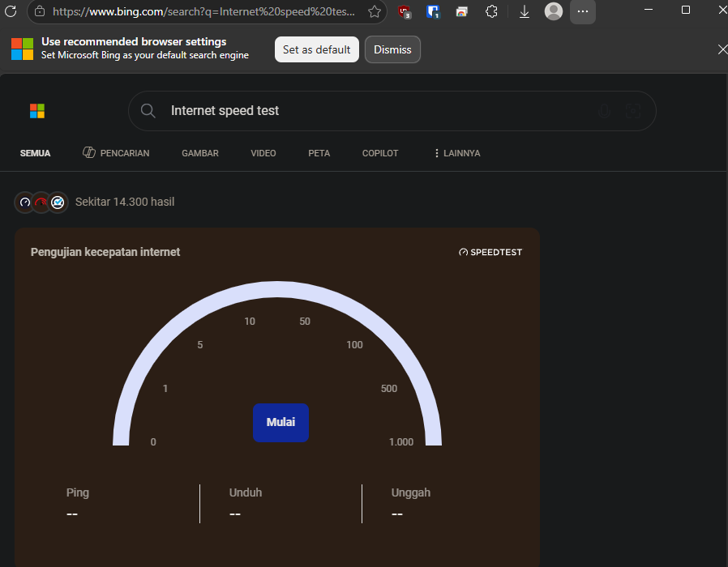Open the gallery split-screen toolbar menu
The image size is (728, 567).
point(462,11)
